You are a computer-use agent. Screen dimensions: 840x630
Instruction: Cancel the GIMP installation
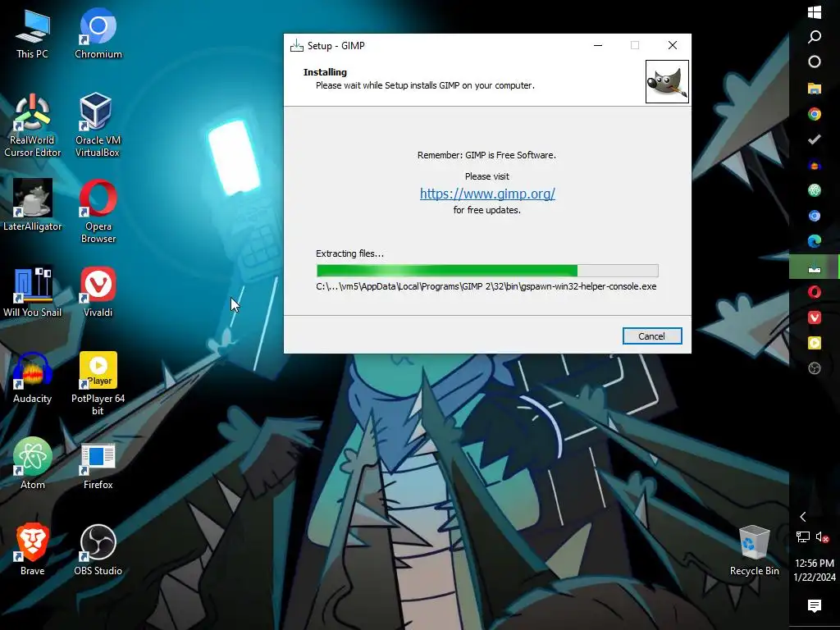652,336
